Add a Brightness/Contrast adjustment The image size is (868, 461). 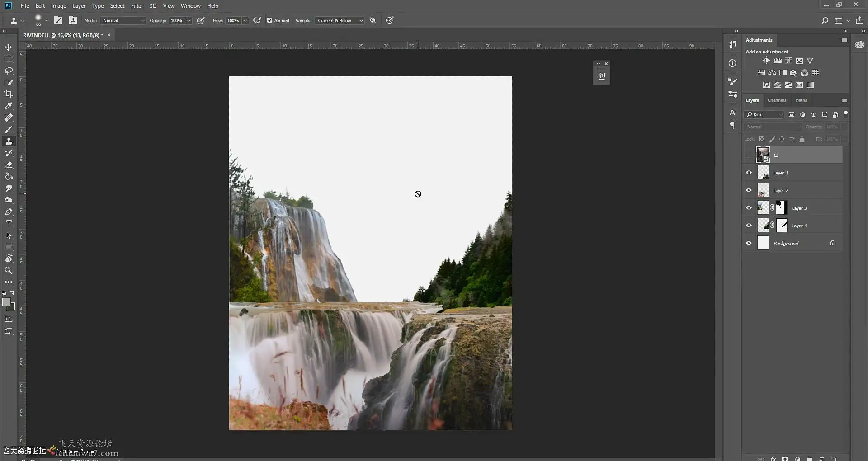click(766, 61)
